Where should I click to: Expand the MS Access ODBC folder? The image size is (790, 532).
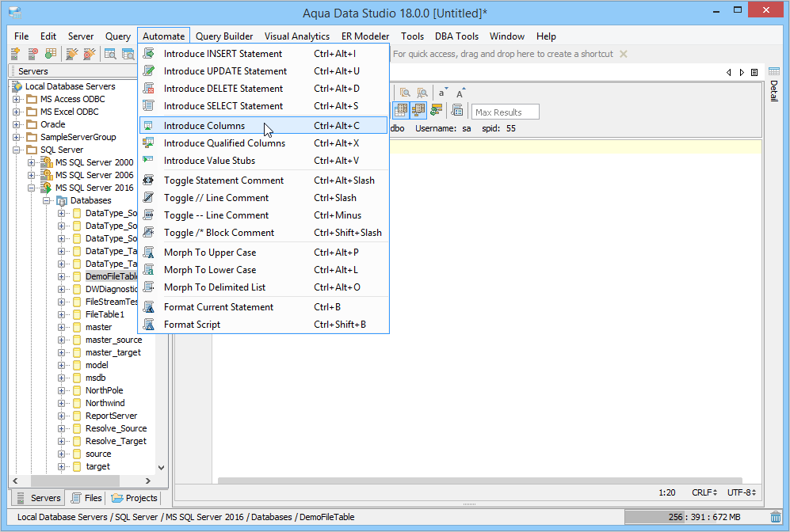click(17, 99)
